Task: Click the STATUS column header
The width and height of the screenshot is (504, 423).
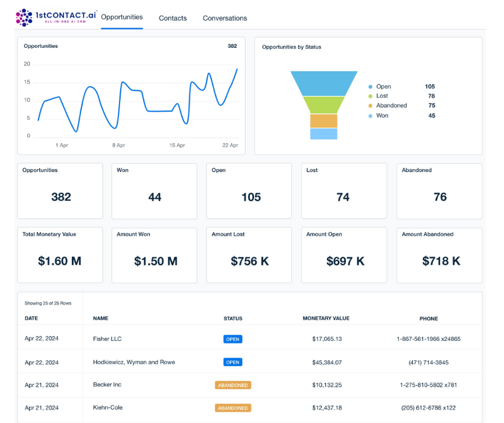Action: point(233,318)
